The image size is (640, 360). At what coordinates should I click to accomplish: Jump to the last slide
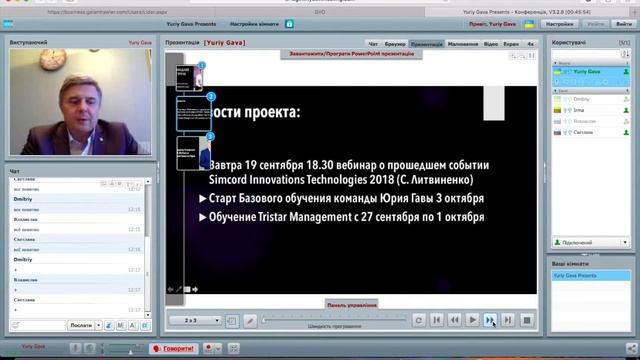[508, 320]
